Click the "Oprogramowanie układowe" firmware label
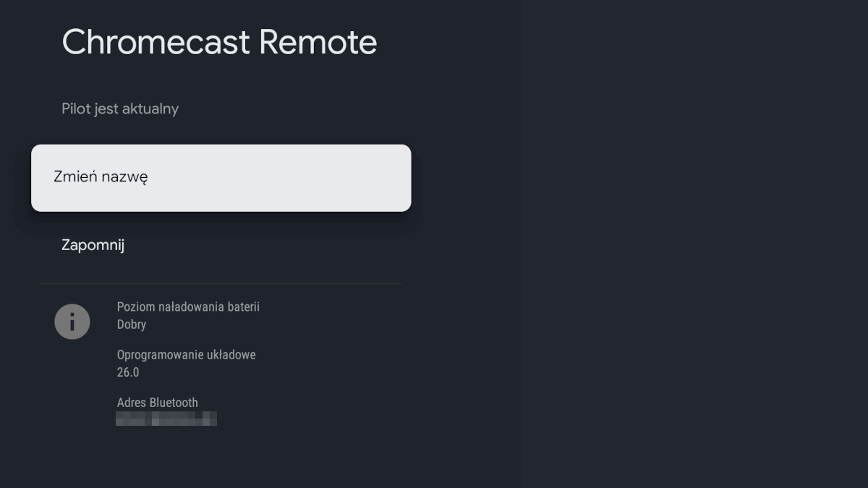 point(187,354)
